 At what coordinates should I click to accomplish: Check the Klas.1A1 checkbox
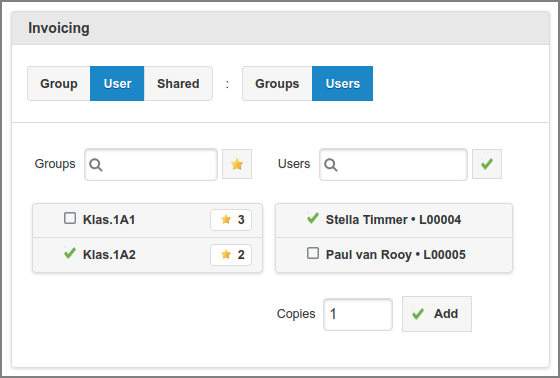pos(70,218)
